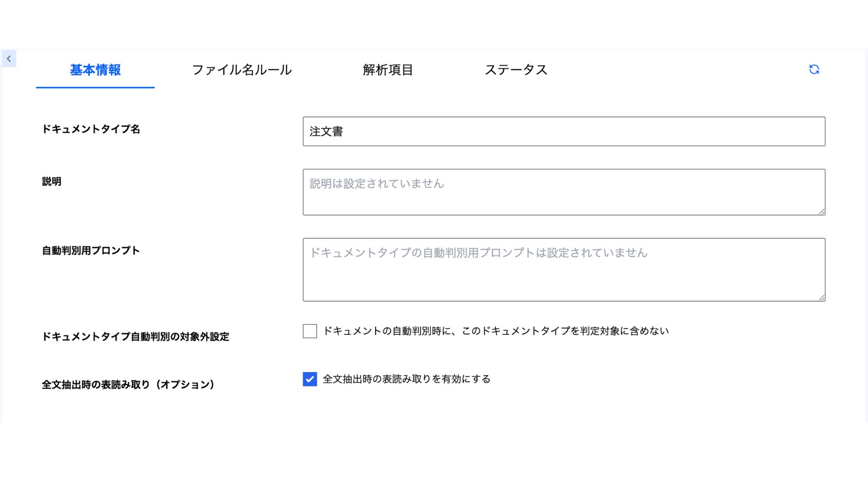The image size is (868, 488).
Task: Collapse the panel using the left chevron
Action: (9, 59)
